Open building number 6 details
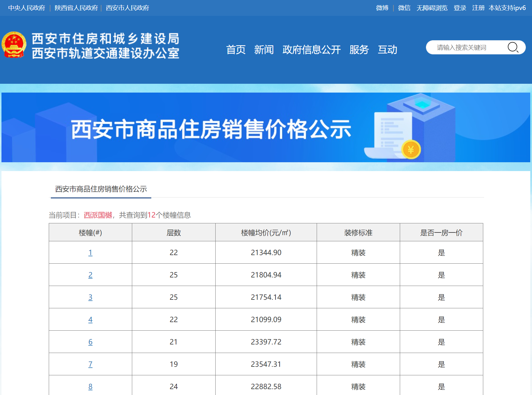Image resolution: width=532 pixels, height=395 pixels. click(x=90, y=342)
